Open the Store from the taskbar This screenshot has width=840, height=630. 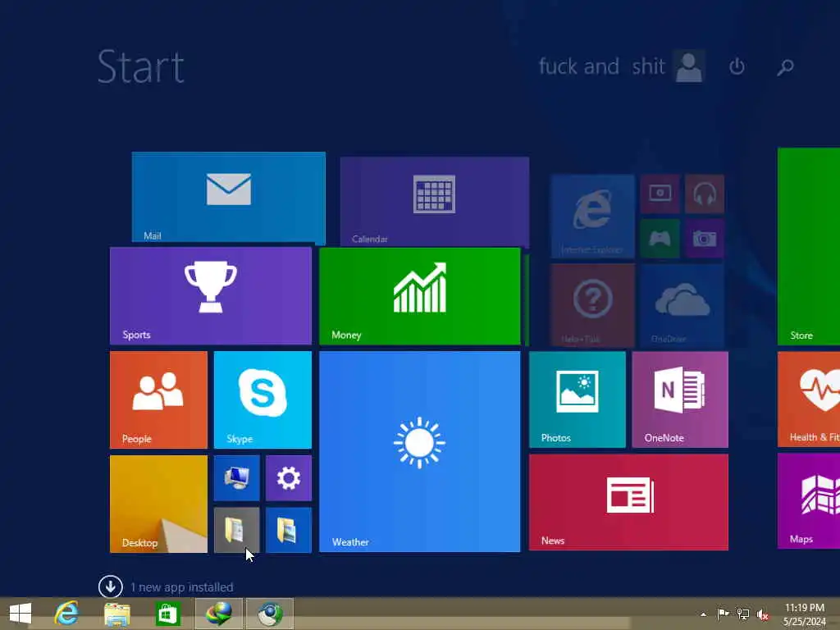167,614
